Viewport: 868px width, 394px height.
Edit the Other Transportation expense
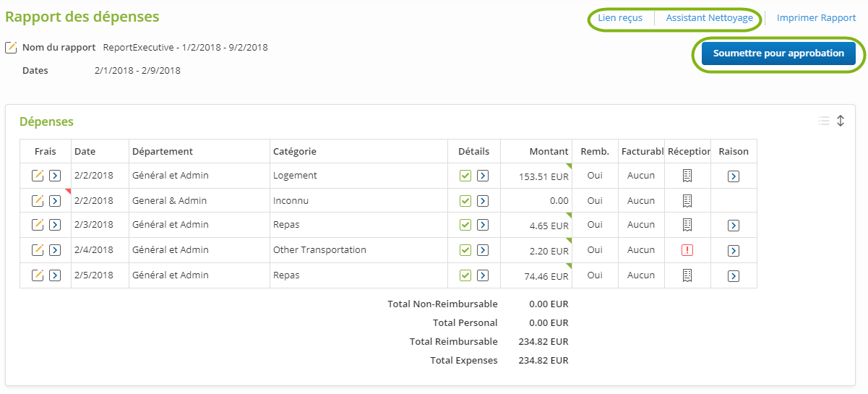point(38,250)
